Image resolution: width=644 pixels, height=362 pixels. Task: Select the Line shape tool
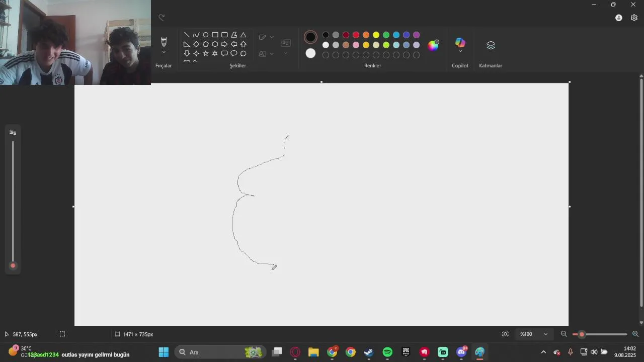187,35
